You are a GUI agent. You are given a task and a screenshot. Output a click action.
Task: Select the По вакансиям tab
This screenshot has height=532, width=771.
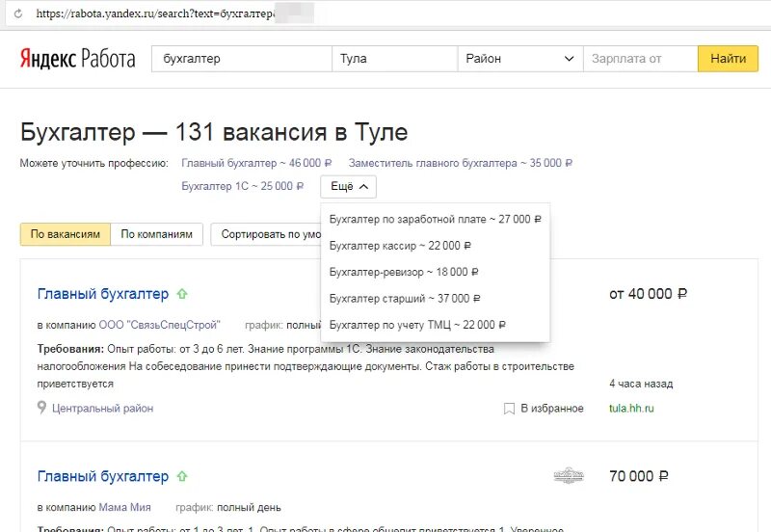(x=65, y=234)
